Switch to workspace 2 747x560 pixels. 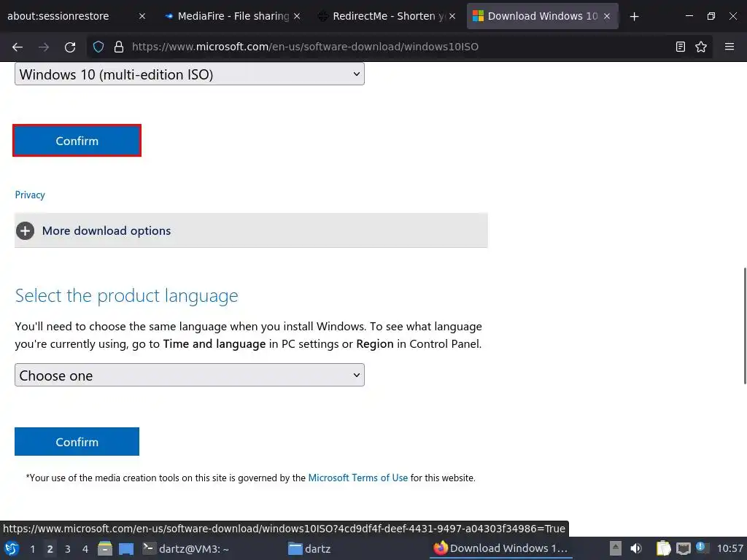pyautogui.click(x=50, y=549)
